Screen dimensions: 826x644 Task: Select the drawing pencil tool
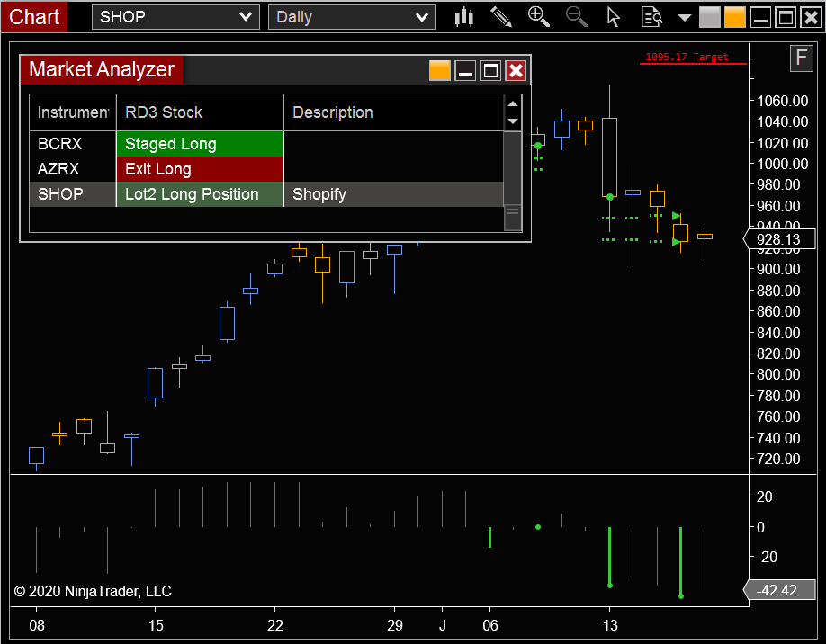[501, 16]
